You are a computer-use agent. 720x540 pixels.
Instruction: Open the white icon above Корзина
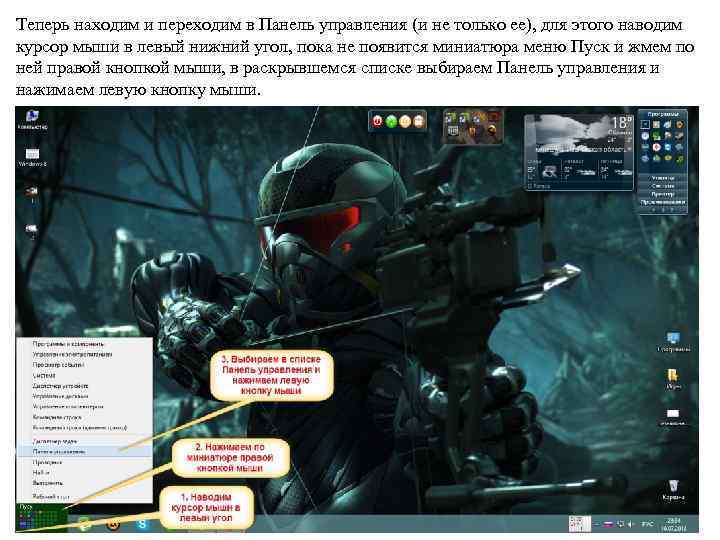673,416
